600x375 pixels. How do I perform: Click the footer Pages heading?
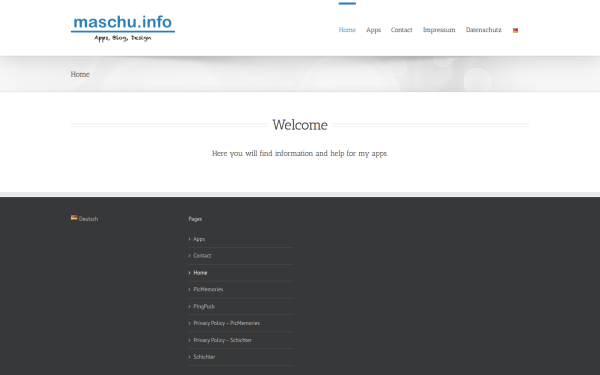[195, 219]
